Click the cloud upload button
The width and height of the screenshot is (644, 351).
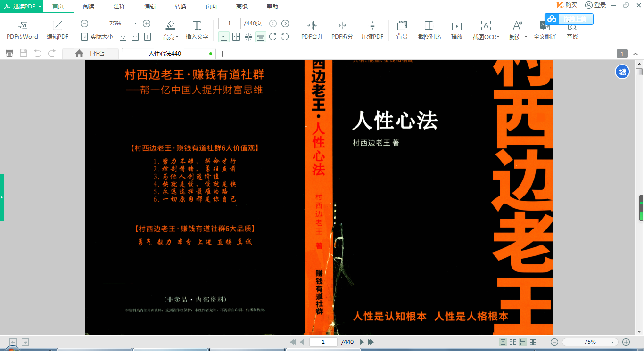569,19
